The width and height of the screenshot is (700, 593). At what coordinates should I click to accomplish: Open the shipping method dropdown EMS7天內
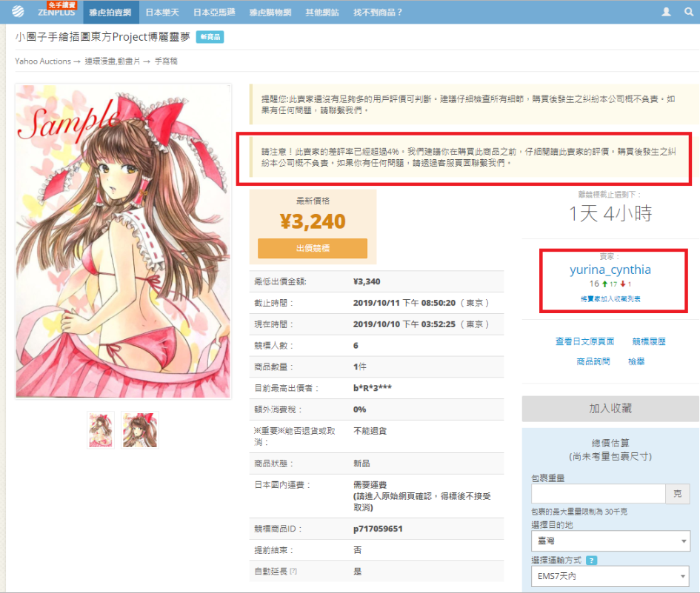(610, 576)
